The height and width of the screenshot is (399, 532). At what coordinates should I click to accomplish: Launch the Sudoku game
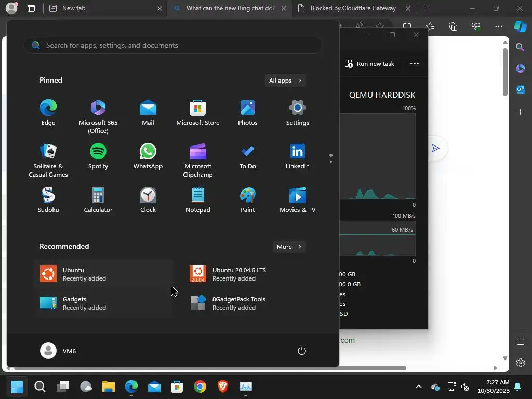click(x=48, y=200)
